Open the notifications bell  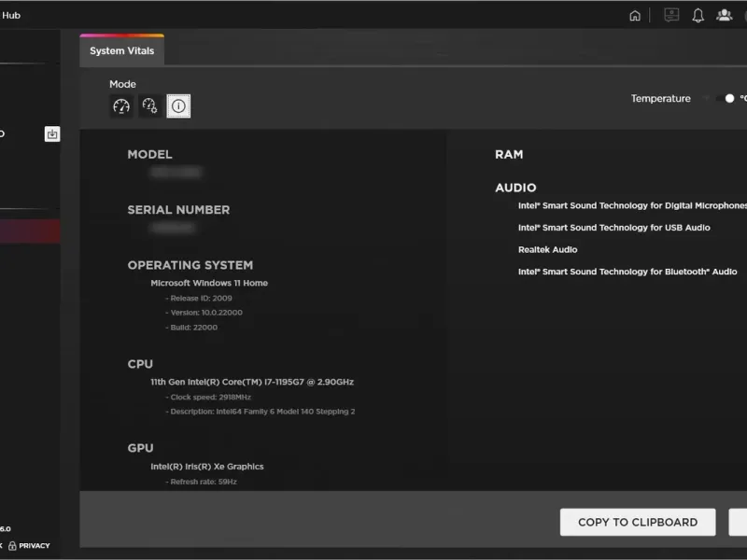pos(698,15)
